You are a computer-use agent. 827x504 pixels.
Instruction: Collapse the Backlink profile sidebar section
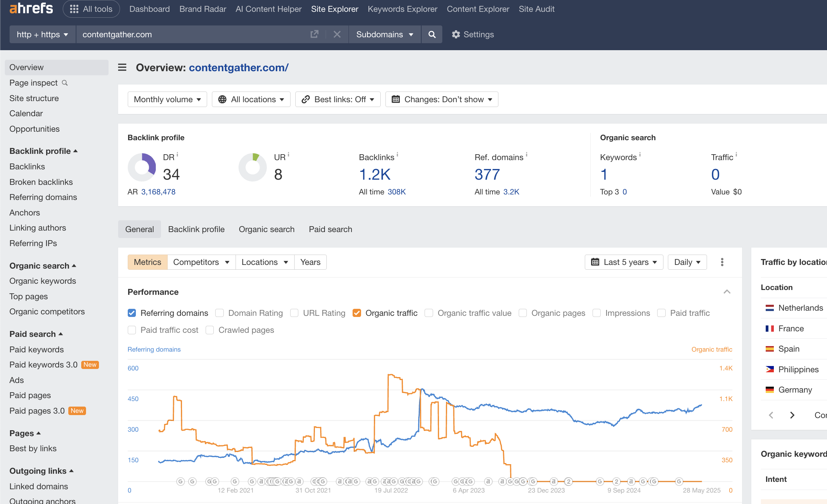(44, 151)
